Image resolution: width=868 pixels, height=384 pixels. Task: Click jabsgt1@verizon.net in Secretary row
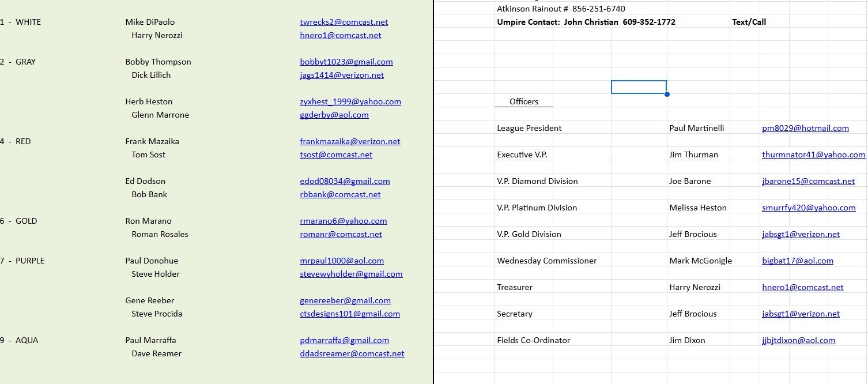click(x=801, y=314)
